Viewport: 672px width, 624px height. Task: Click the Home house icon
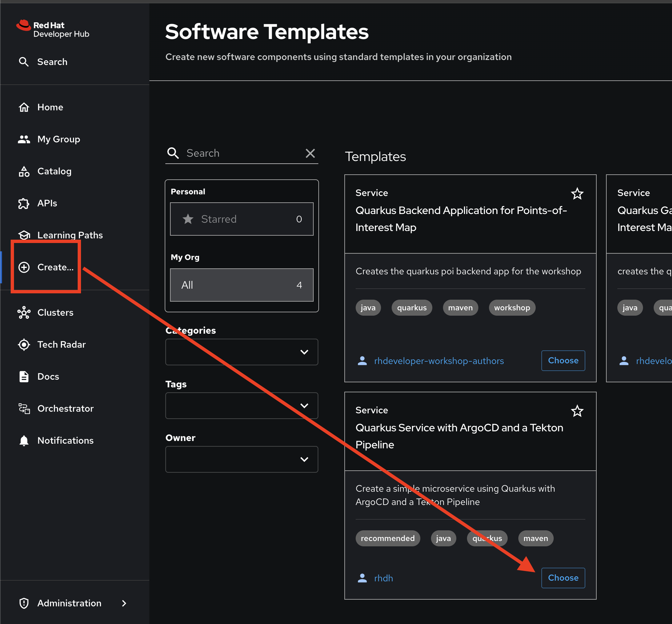pyautogui.click(x=24, y=107)
